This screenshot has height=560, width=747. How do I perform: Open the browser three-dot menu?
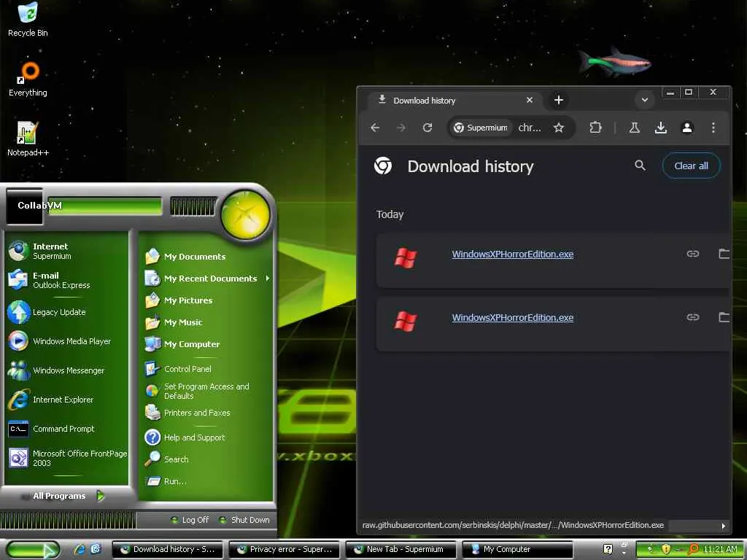tap(713, 128)
